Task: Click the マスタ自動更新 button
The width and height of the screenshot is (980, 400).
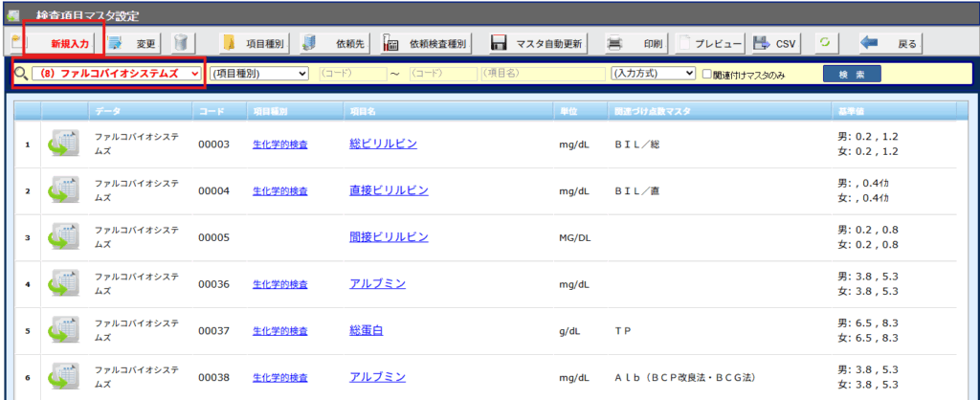Action: click(537, 43)
